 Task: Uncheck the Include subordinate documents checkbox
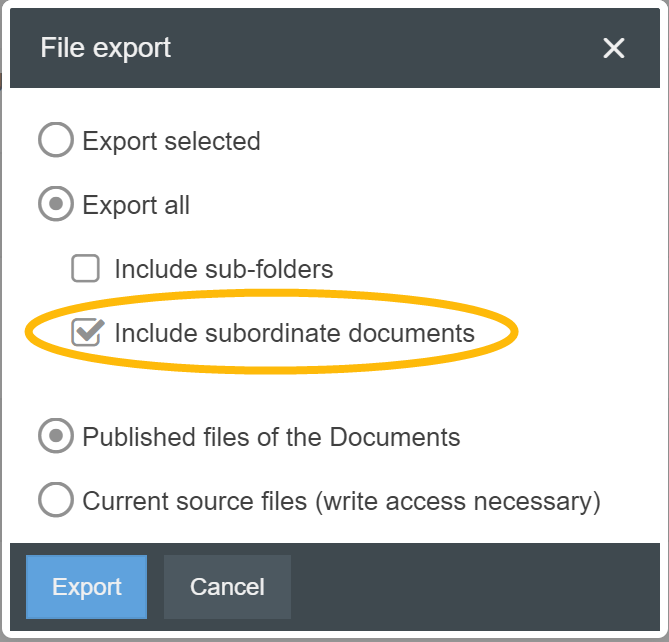pos(87,333)
